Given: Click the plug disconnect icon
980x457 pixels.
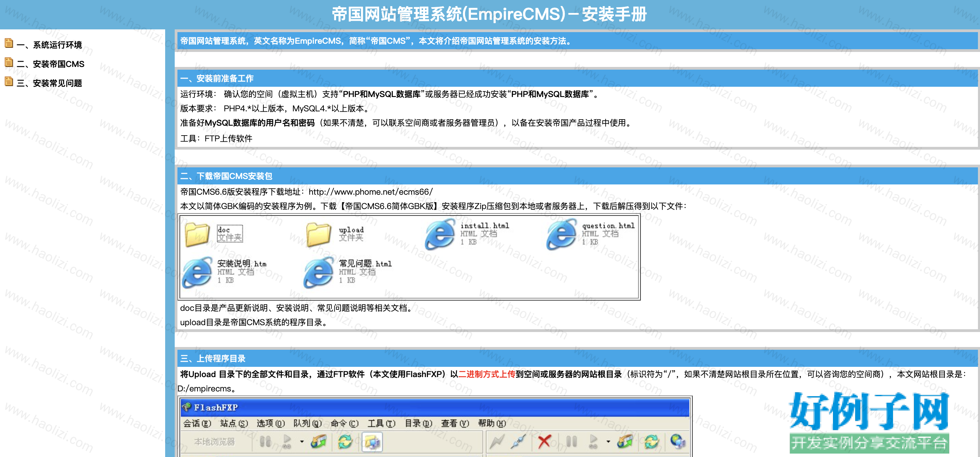Looking at the screenshot, I should [x=519, y=442].
